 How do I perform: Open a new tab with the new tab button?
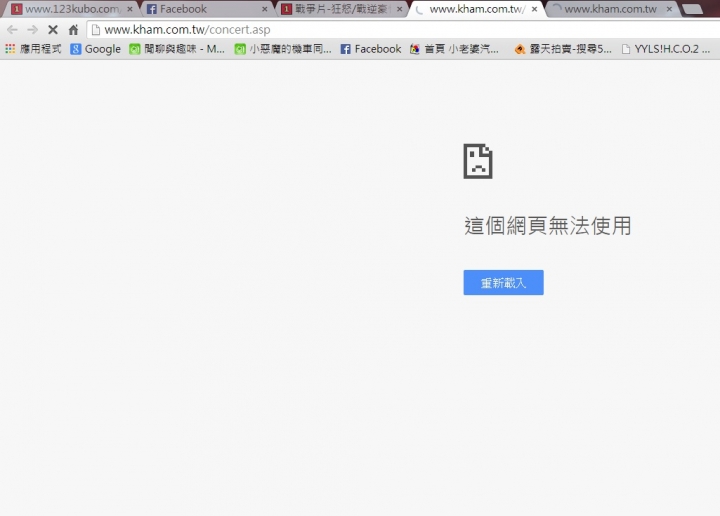(693, 9)
